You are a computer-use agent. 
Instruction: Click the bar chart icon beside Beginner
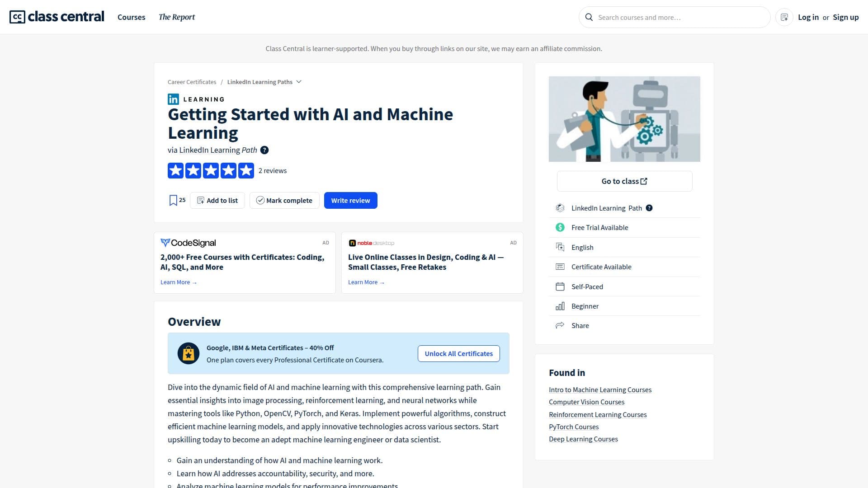560,306
